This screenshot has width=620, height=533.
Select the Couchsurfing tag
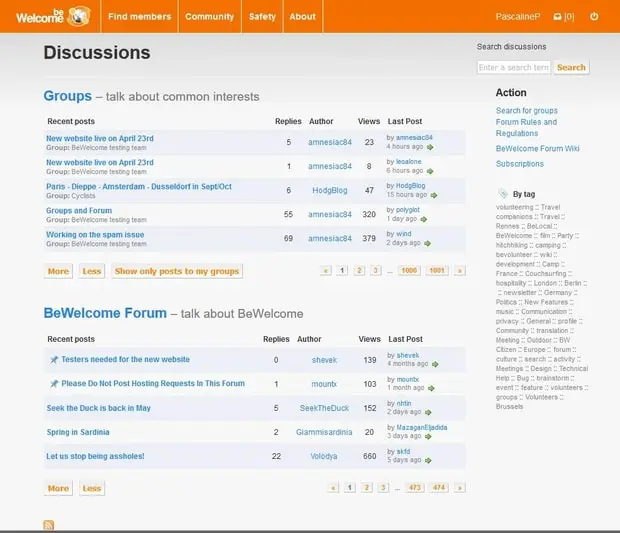pos(546,274)
